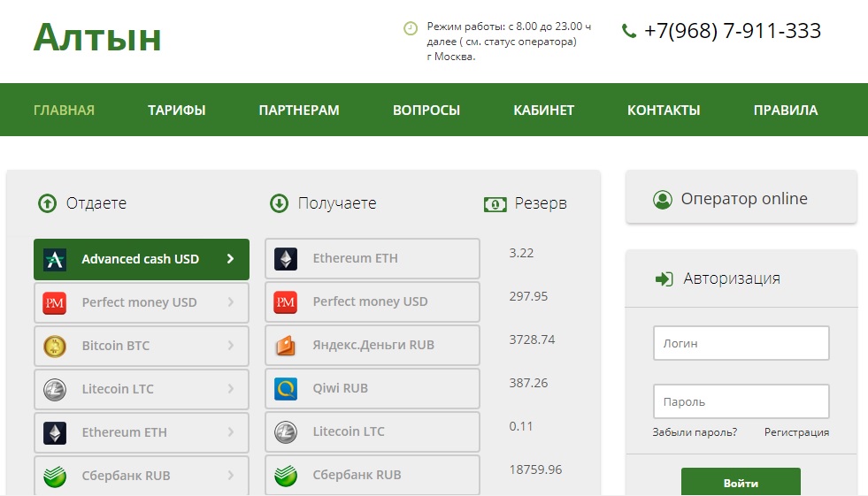Click the chevron on Сбербанк RUB in Отдаете
Viewport: 868px width, 496px height.
point(230,476)
